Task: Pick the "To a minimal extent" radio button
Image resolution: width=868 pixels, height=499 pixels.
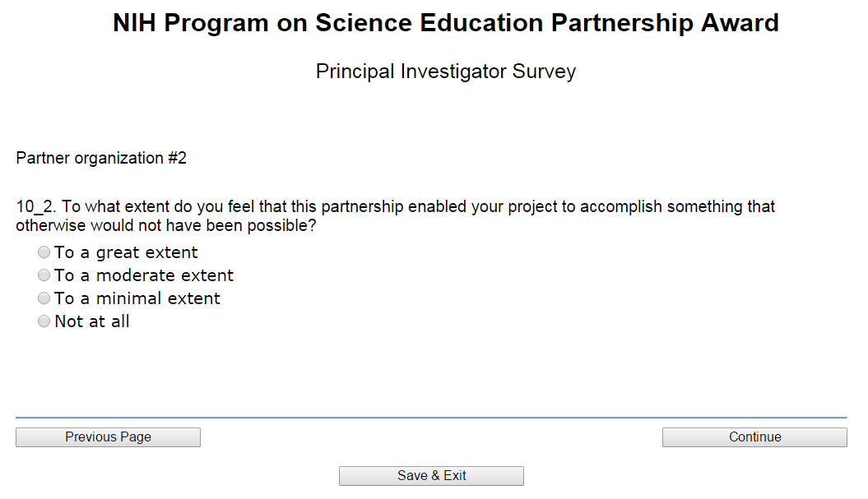Action: [x=44, y=298]
